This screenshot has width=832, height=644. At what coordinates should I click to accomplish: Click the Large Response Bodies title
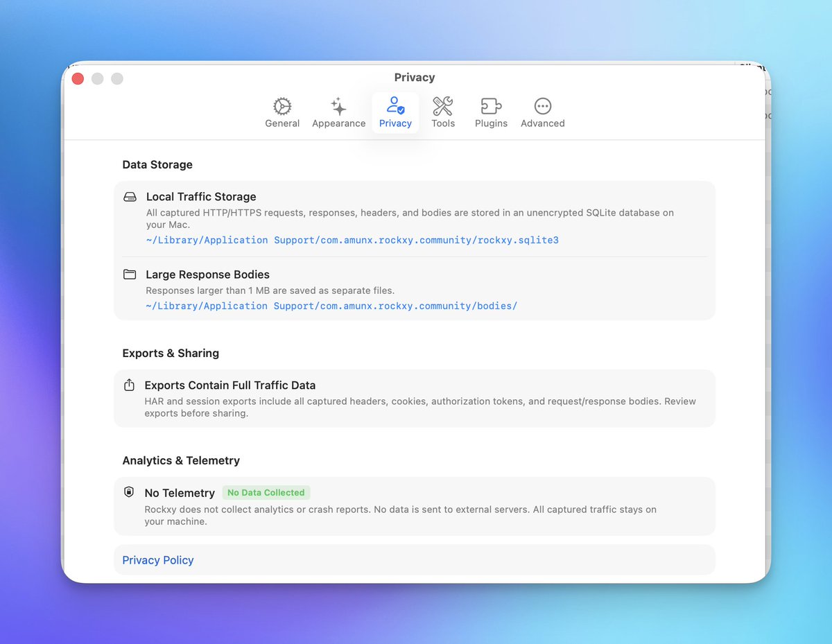click(207, 275)
